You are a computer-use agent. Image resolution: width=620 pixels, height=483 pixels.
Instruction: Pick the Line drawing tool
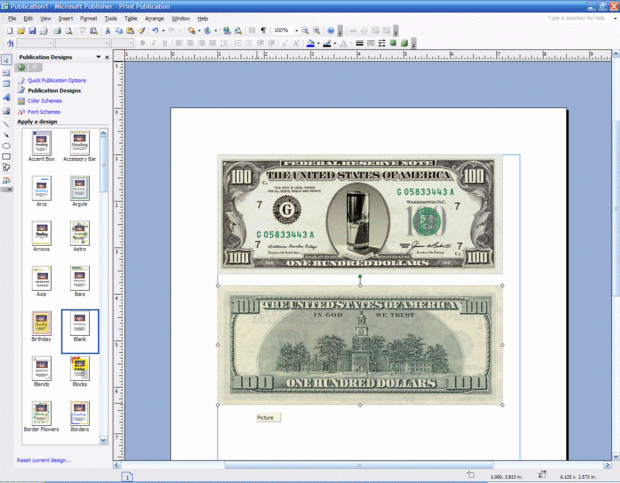6,123
